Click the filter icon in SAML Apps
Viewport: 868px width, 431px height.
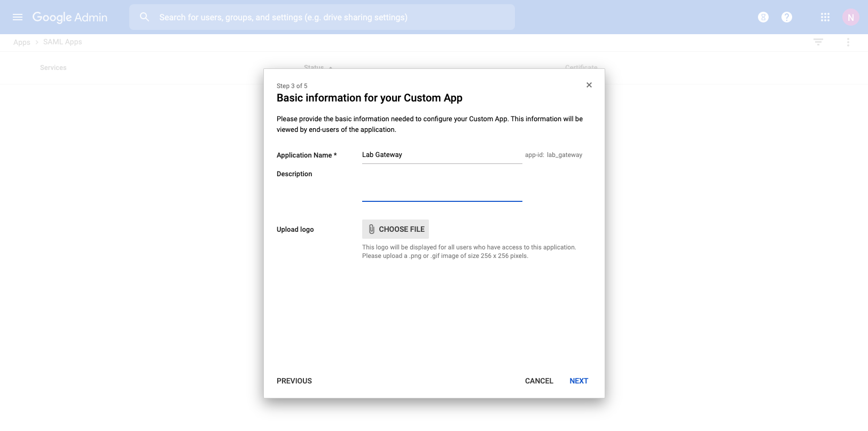point(818,42)
